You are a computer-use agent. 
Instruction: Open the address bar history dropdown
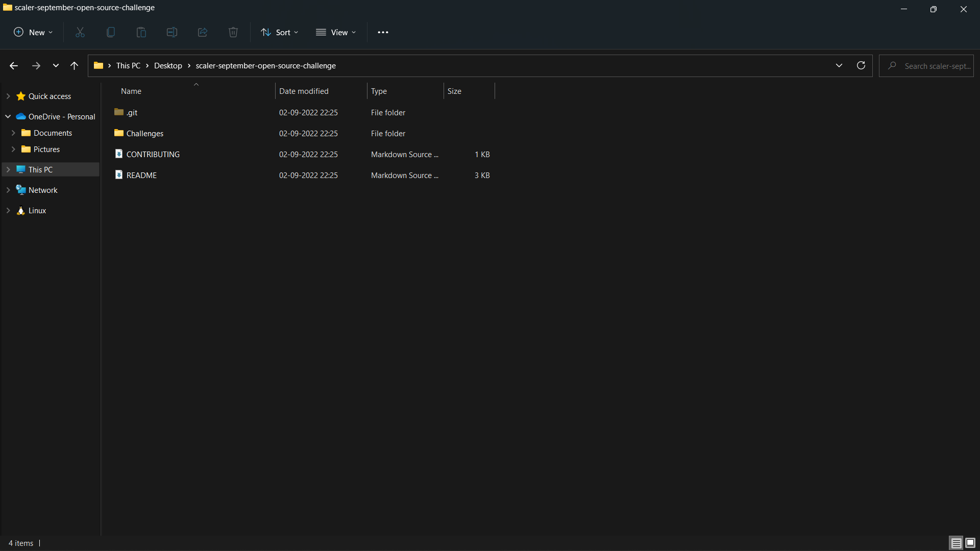tap(839, 65)
